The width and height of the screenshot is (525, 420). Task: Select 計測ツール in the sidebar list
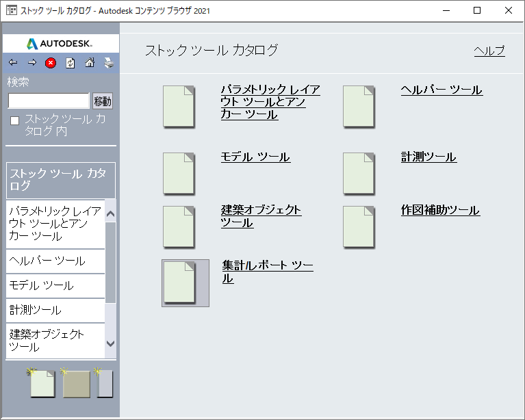tap(55, 310)
